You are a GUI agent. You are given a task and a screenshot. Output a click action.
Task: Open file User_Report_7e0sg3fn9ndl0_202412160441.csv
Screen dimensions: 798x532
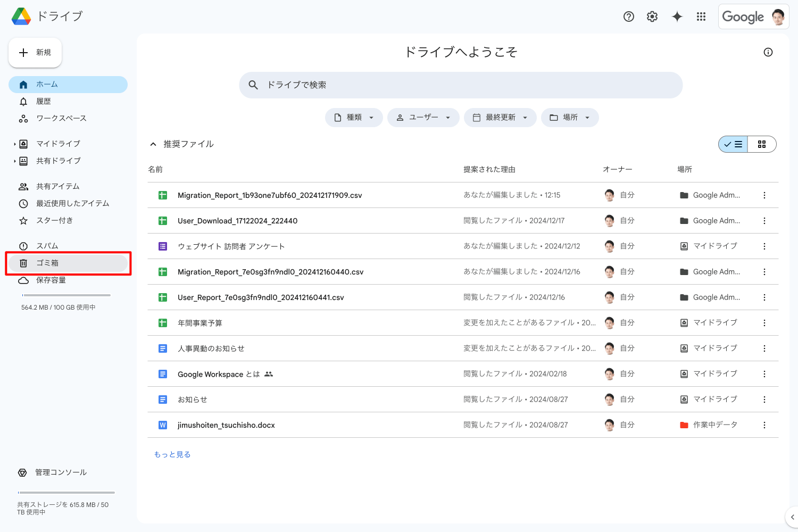click(261, 297)
